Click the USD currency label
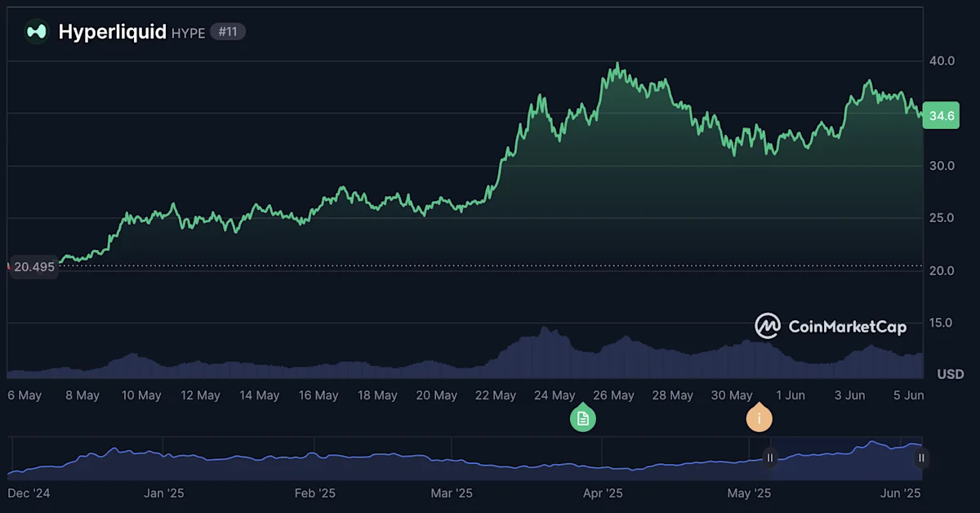980x513 pixels. click(951, 374)
